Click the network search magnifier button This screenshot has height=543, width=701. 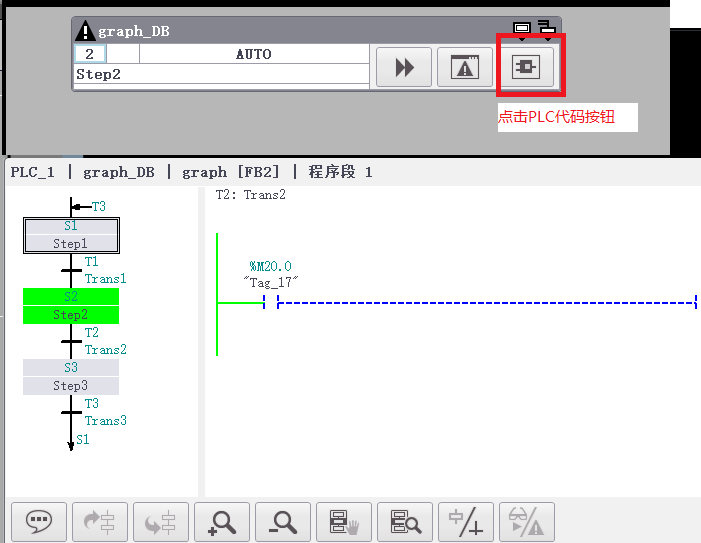pos(405,522)
